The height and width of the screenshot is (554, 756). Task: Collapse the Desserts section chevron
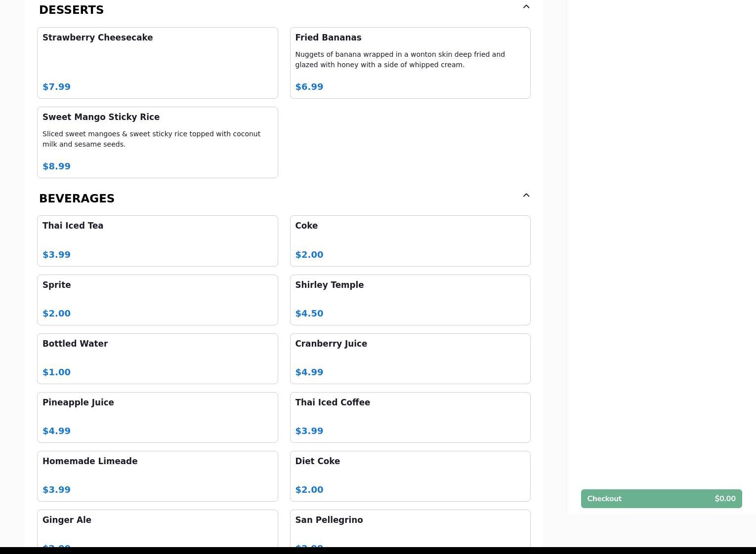[x=526, y=7]
